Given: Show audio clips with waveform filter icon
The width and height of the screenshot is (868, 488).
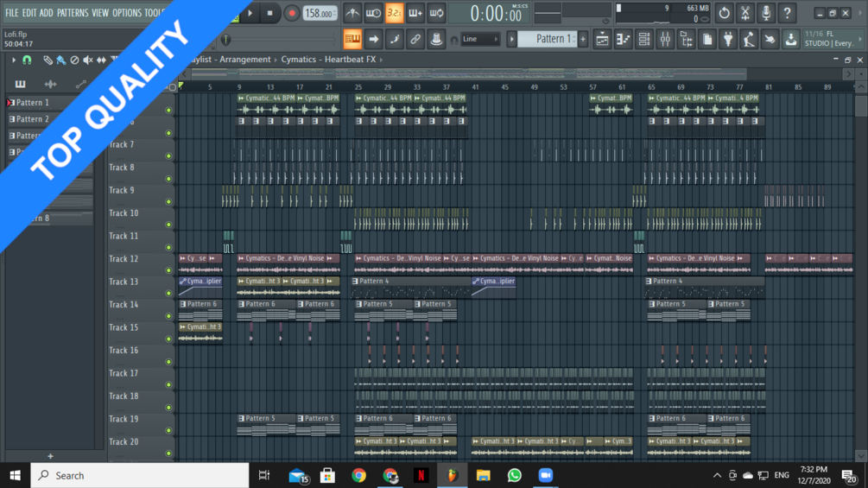Looking at the screenshot, I should coord(50,84).
